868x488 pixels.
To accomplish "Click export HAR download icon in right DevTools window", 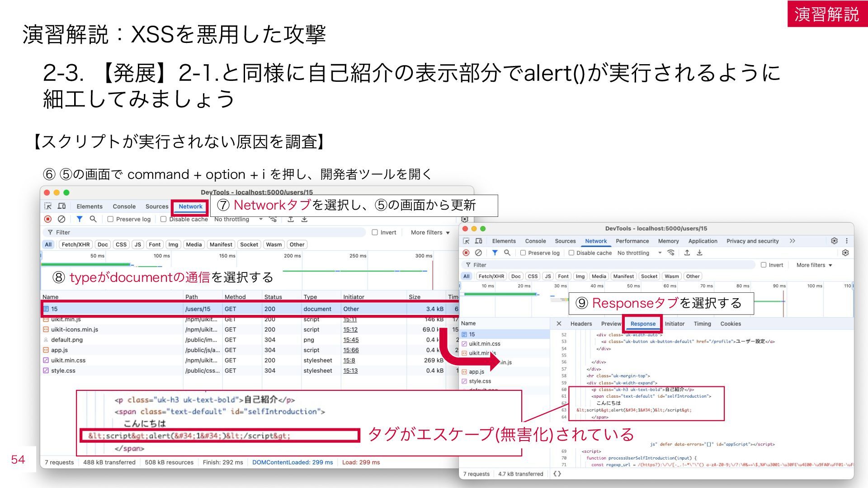I will [x=699, y=253].
